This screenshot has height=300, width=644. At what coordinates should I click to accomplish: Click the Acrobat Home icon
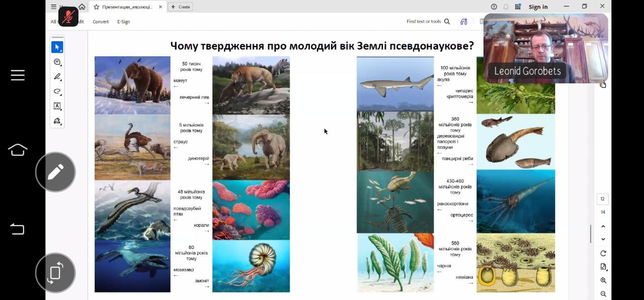coord(82,7)
